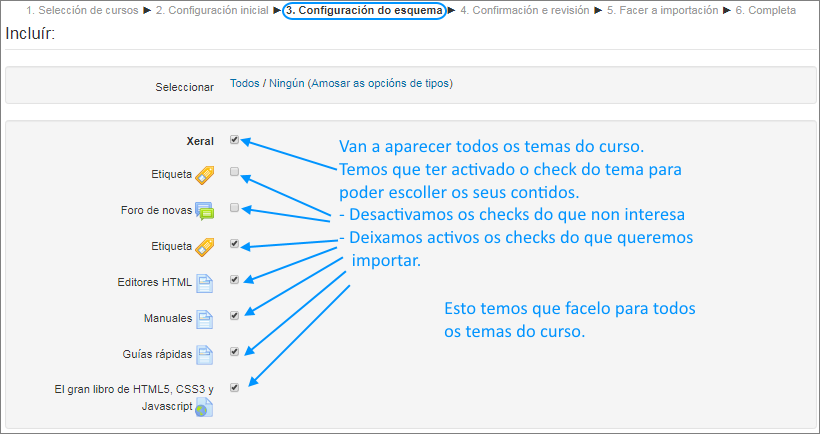
Task: Click the Etiqueta tag icon below Foro de novas
Action: point(205,246)
